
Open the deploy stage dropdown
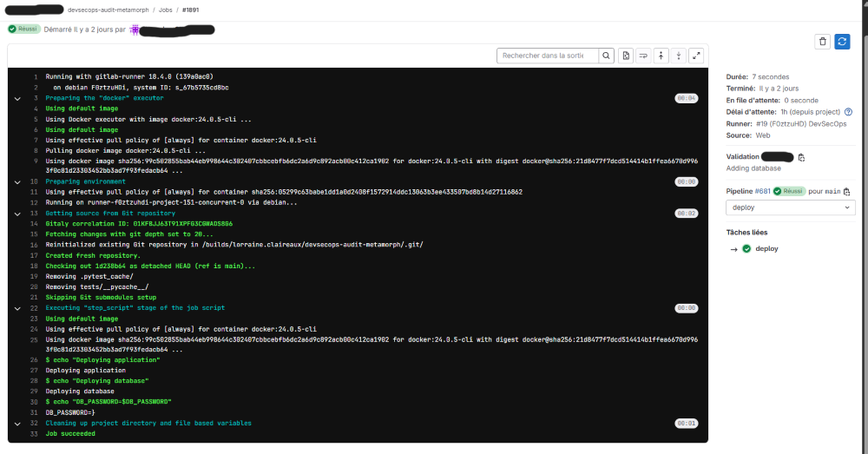pyautogui.click(x=790, y=207)
